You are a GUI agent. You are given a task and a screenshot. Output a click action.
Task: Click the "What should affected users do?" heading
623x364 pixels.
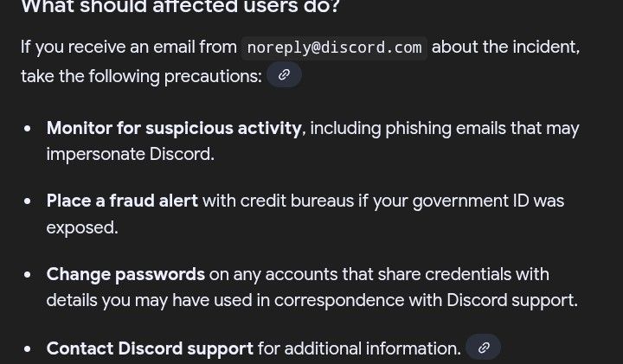181,6
